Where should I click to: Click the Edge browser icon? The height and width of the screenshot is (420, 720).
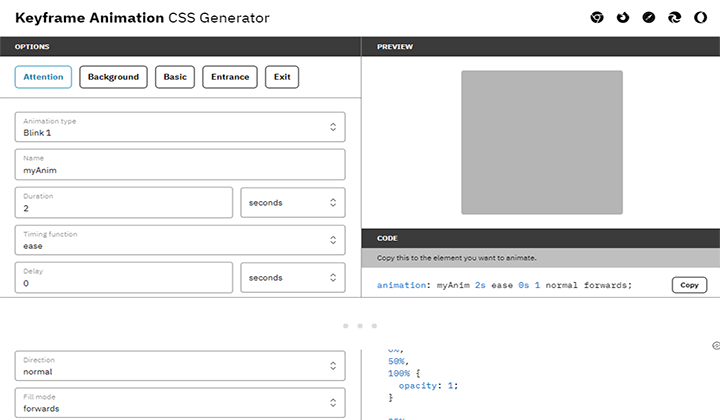(675, 18)
